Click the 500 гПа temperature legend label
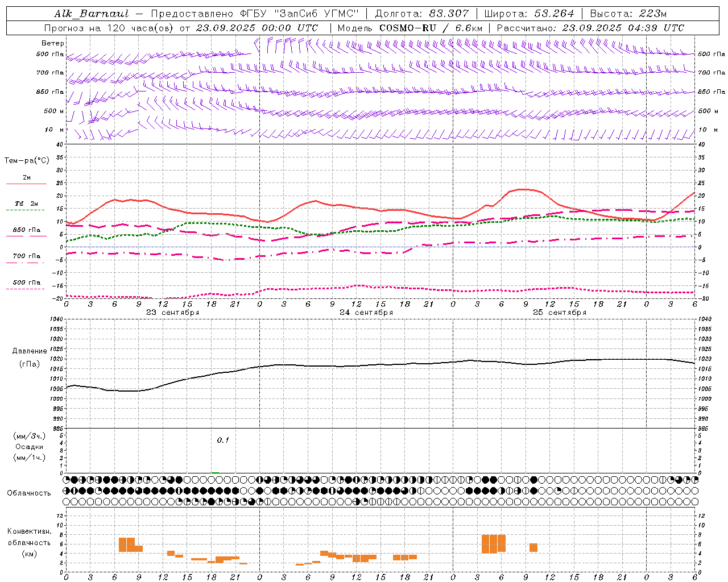 tap(27, 282)
